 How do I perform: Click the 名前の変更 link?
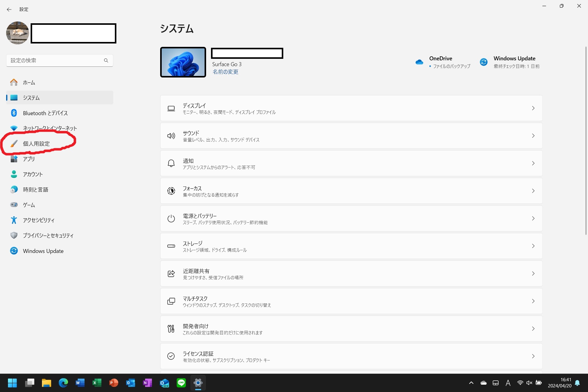[x=225, y=72]
